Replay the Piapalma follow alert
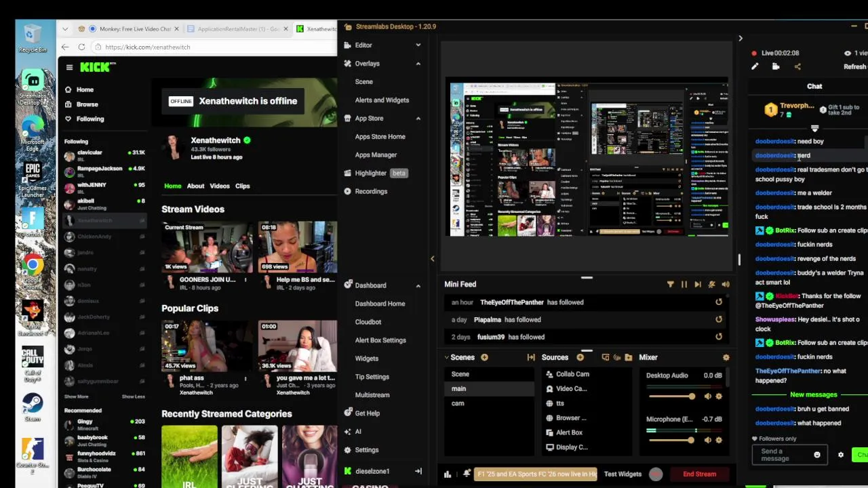This screenshot has height=488, width=868. [x=719, y=319]
